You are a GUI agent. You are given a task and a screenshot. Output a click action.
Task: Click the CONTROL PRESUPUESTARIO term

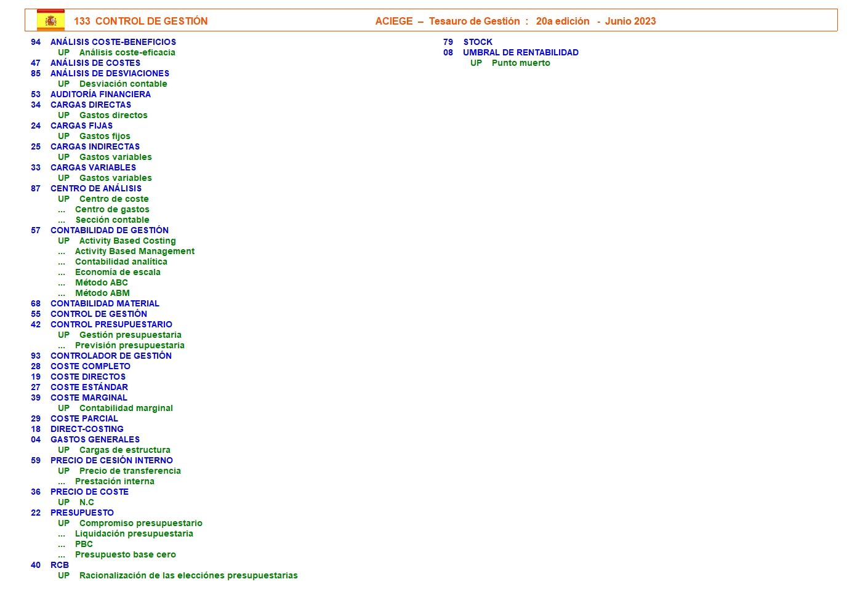click(111, 324)
